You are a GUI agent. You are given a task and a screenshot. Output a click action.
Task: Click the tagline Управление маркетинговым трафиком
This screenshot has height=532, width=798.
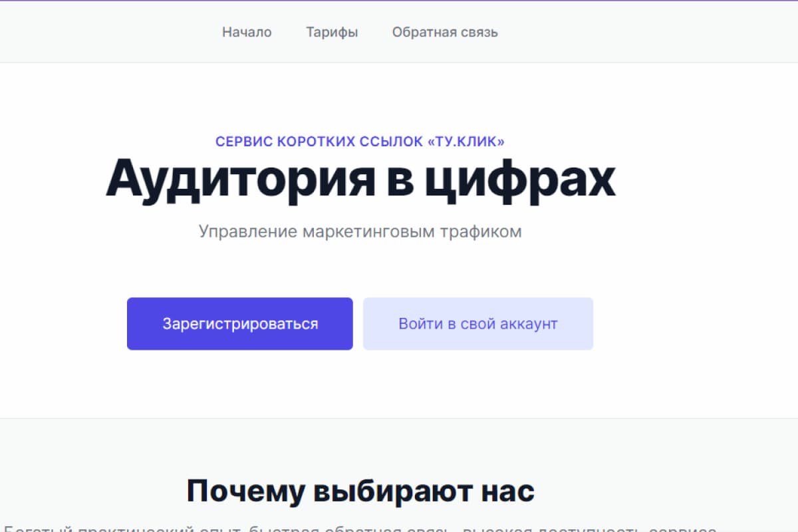point(360,231)
